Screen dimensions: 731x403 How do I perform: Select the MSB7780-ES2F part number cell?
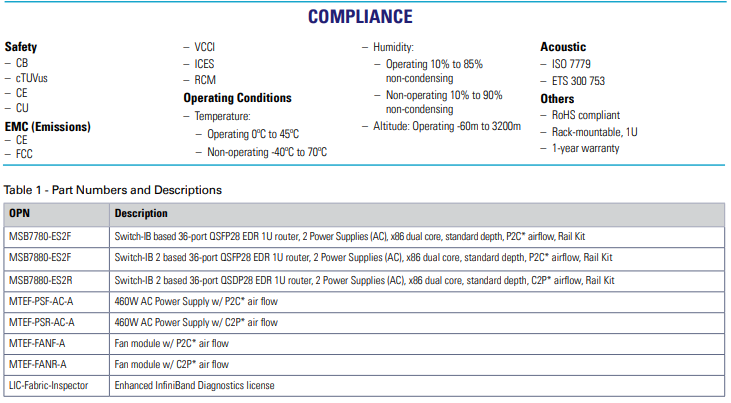click(46, 235)
